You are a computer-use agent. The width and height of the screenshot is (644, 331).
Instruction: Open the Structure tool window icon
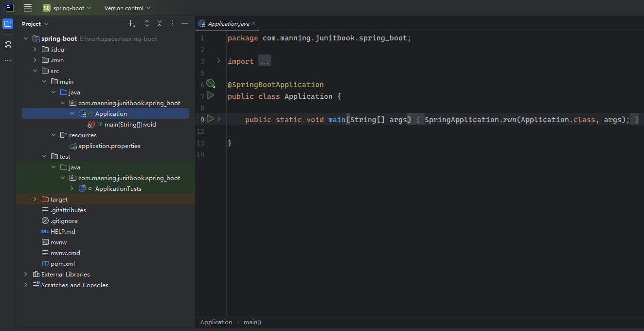click(8, 45)
